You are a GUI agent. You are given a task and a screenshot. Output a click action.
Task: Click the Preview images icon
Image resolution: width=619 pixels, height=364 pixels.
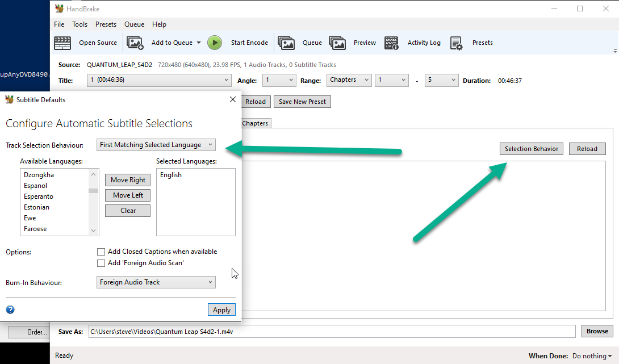click(x=337, y=43)
